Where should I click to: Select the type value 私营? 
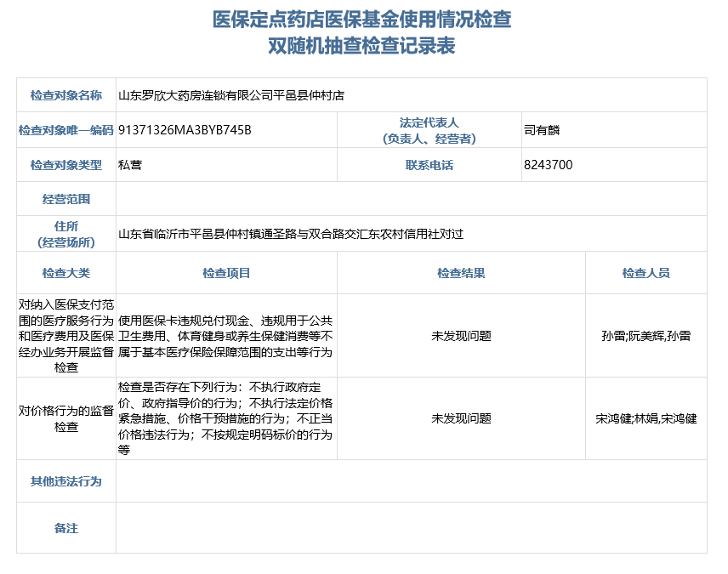pos(130,165)
